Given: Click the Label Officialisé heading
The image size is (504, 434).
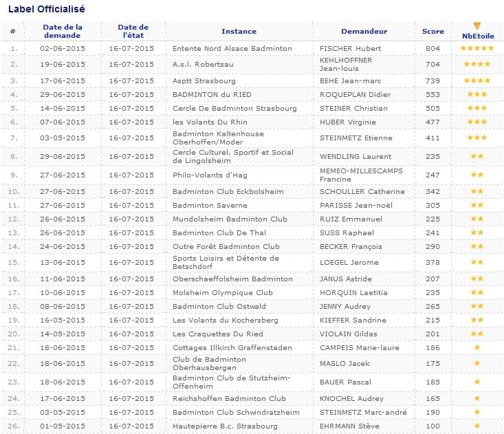Looking at the screenshot, I should tap(47, 9).
